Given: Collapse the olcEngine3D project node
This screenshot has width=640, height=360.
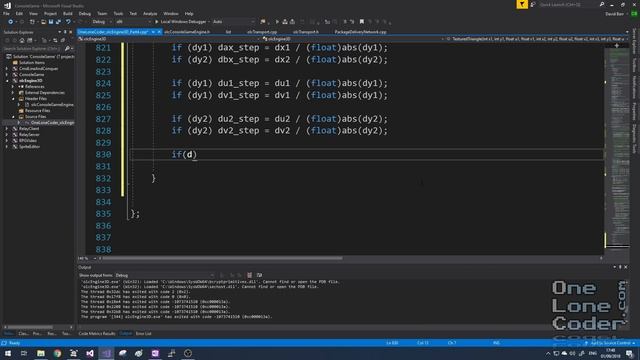Looking at the screenshot, I should click(x=7, y=81).
